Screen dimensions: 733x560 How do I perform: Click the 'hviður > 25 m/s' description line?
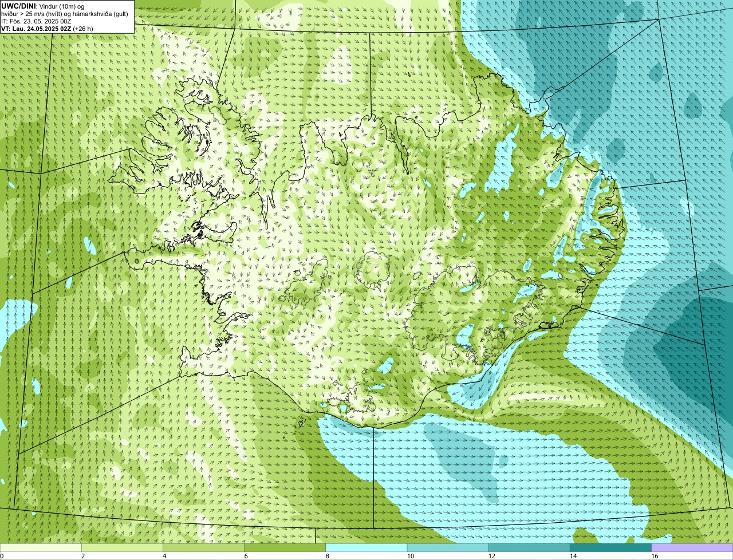click(65, 13)
